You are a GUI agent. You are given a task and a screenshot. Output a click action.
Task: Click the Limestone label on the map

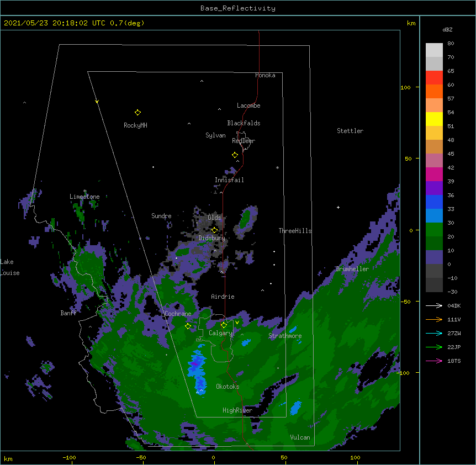click(x=84, y=197)
